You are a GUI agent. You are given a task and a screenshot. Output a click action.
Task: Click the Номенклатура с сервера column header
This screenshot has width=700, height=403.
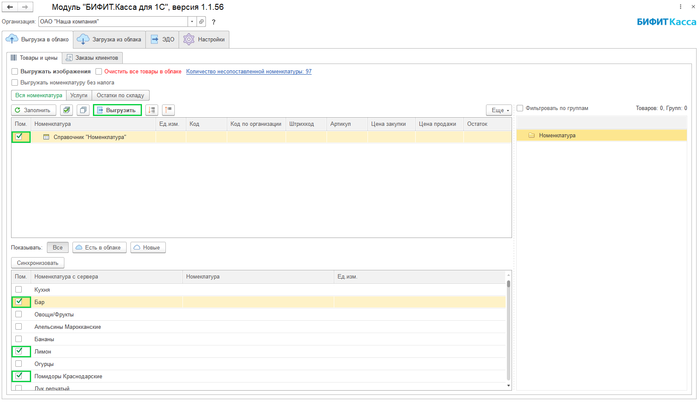[x=107, y=277]
